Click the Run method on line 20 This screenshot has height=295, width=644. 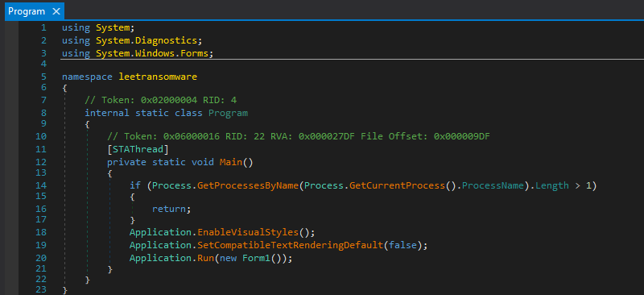(x=206, y=259)
